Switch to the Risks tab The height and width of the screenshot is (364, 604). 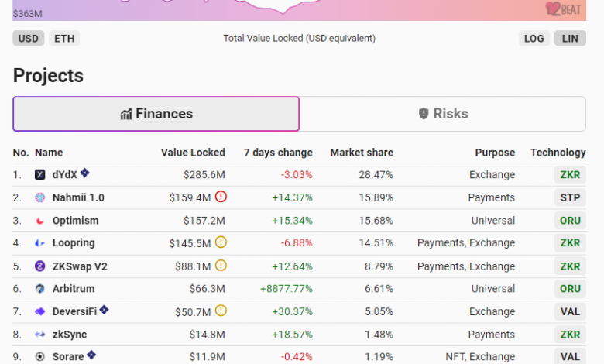click(443, 114)
